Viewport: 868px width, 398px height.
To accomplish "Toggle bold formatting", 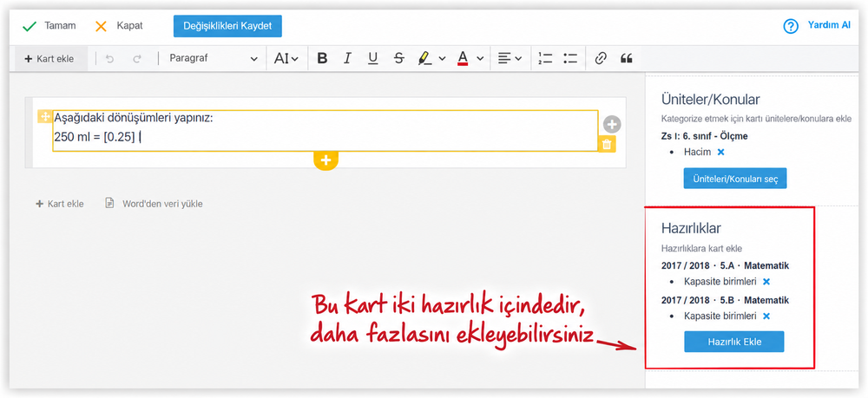I will pos(322,58).
